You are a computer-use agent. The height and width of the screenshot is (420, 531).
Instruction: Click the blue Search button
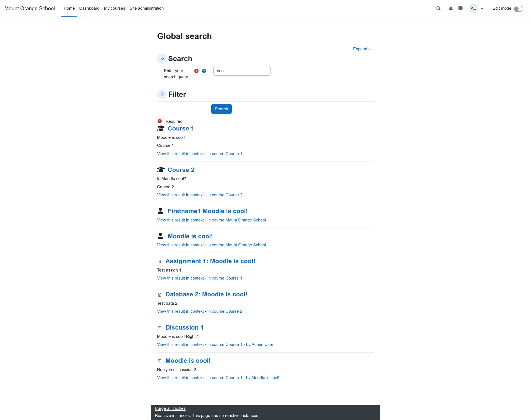pos(222,109)
